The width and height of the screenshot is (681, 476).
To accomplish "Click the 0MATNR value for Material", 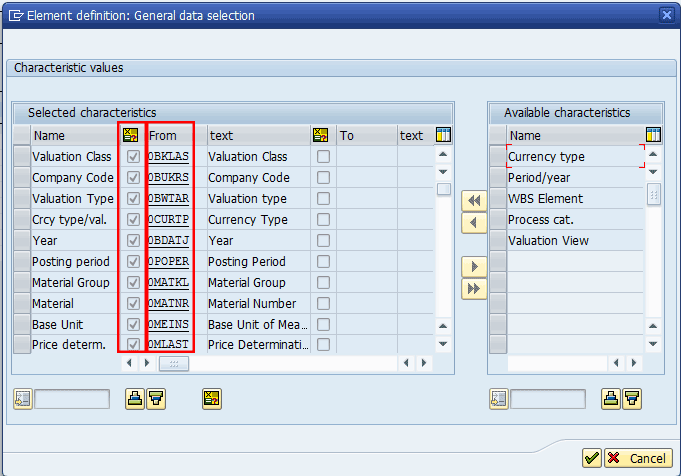I will tap(168, 304).
